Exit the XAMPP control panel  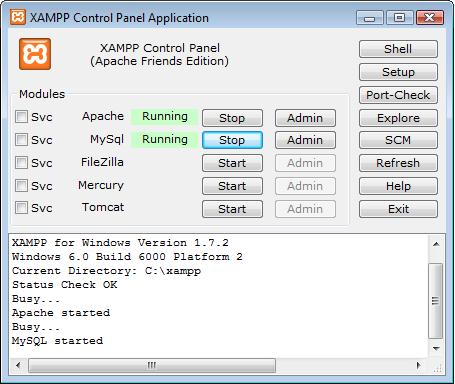click(x=398, y=209)
